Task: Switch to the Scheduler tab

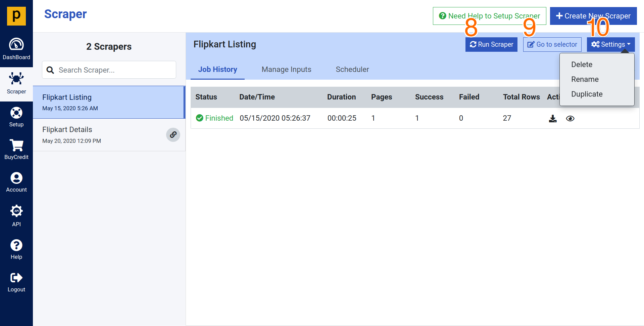Action: point(352,70)
